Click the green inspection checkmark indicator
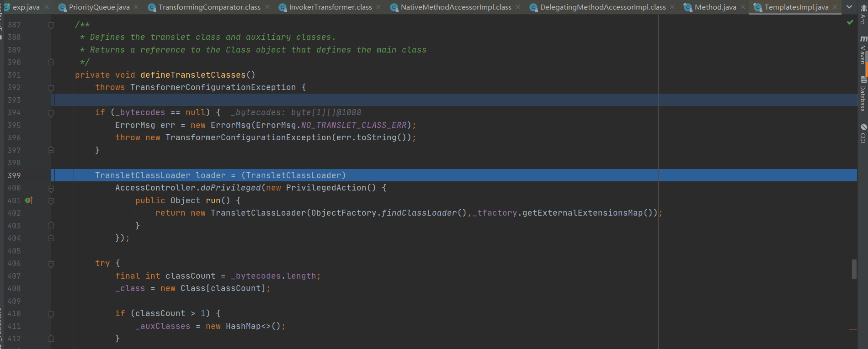The height and width of the screenshot is (349, 868). [850, 22]
